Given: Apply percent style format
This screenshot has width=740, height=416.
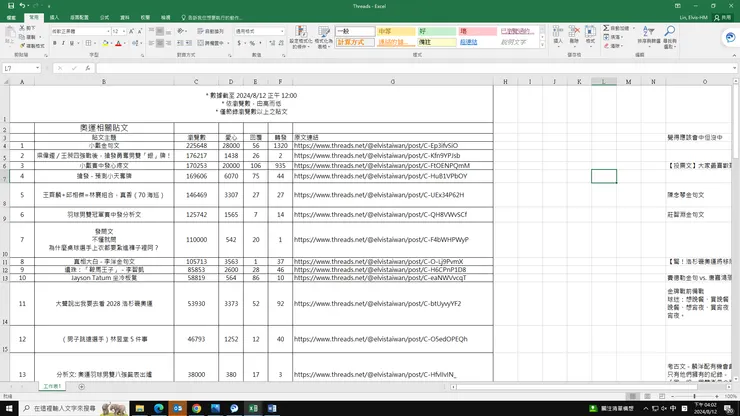Looking at the screenshot, I should [252, 43].
